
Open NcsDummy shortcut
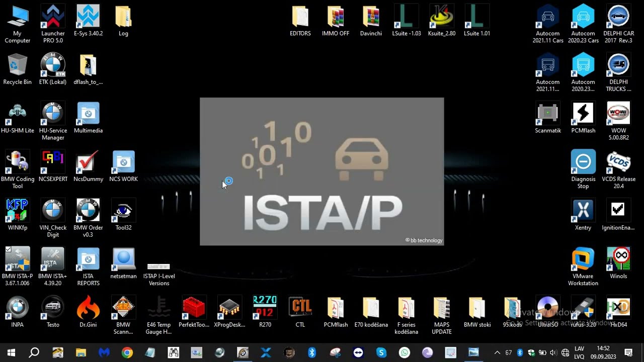click(88, 166)
